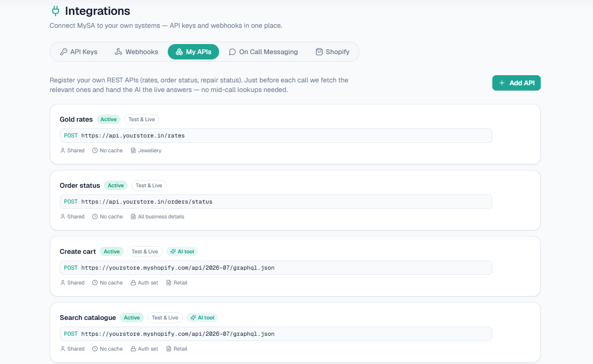This screenshot has width=593, height=364.
Task: Click Auth set on Search catalogue card
Action: (x=148, y=349)
